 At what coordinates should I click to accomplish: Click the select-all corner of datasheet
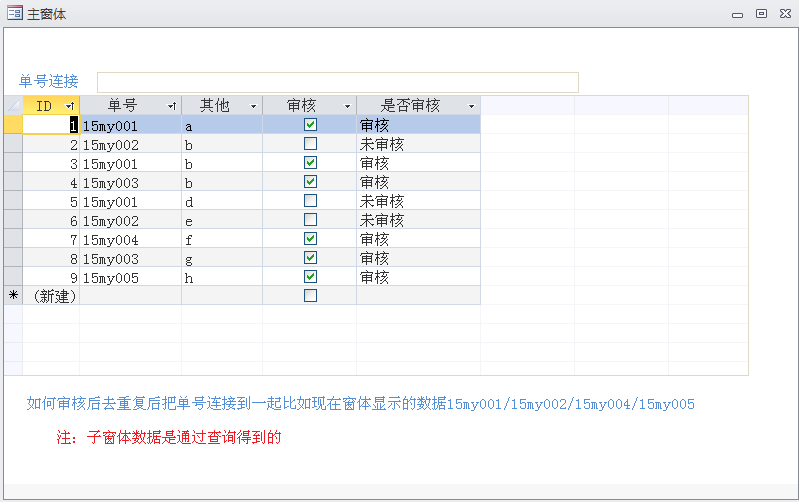[x=13, y=105]
